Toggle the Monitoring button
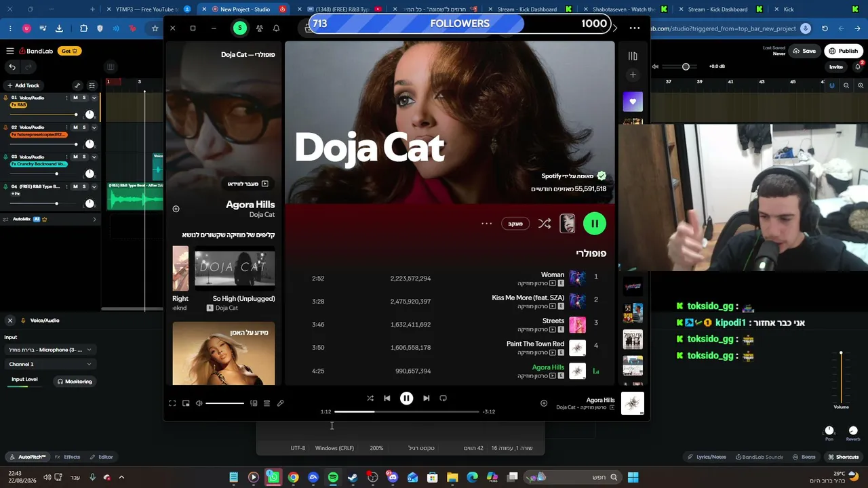The width and height of the screenshot is (868, 488). tap(75, 382)
